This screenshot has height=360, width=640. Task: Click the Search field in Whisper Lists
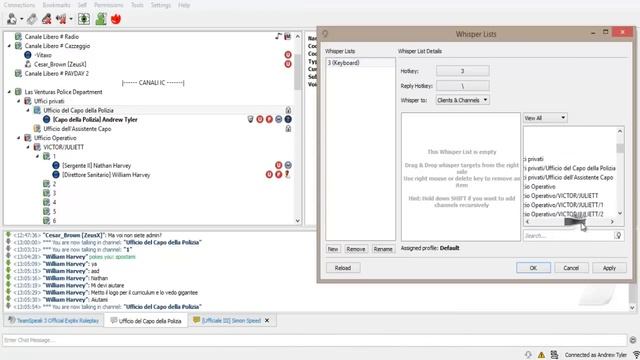569,236
